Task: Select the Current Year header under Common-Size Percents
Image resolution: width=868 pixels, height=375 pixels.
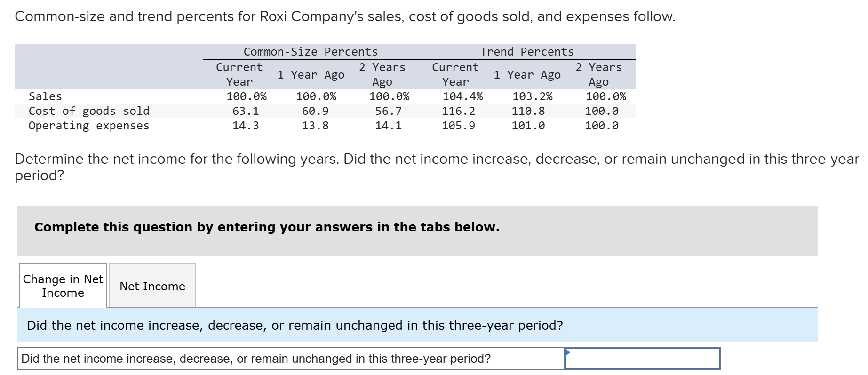Action: pos(239,74)
